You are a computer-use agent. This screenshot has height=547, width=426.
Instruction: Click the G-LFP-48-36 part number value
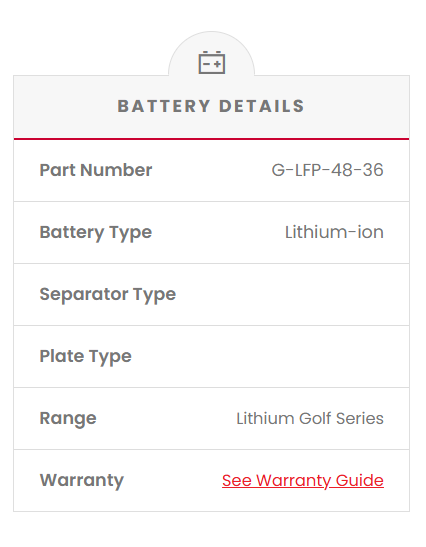point(328,170)
